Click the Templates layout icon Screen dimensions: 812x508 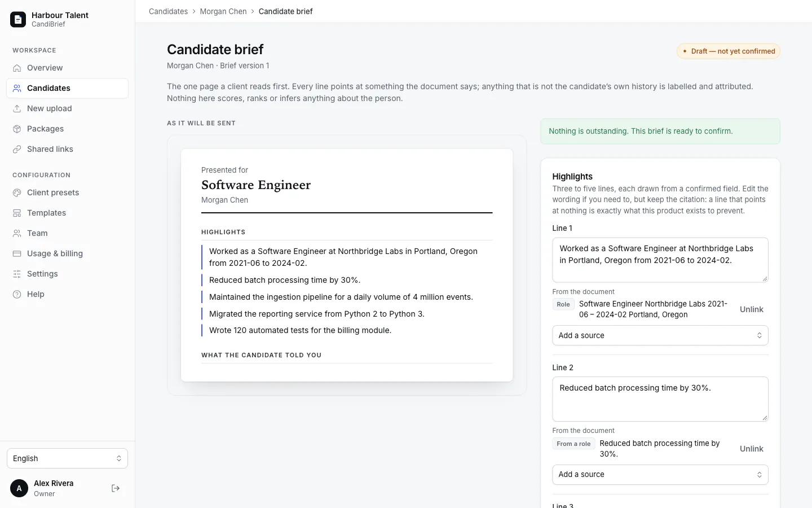tap(17, 213)
